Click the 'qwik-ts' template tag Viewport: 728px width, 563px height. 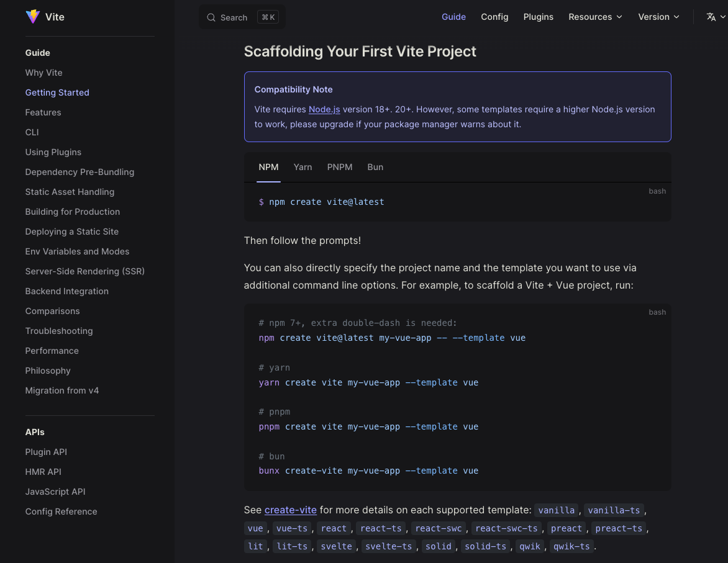pyautogui.click(x=571, y=546)
